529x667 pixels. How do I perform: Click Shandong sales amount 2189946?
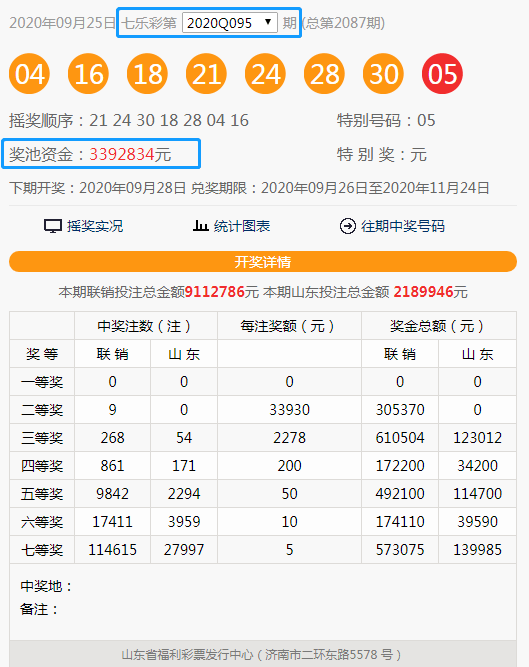tap(424, 292)
